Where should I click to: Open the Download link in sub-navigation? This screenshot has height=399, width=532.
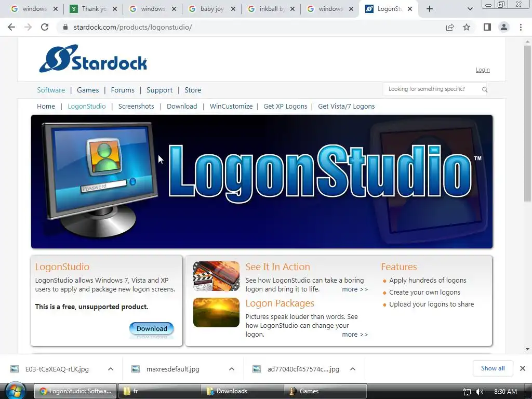click(x=182, y=106)
